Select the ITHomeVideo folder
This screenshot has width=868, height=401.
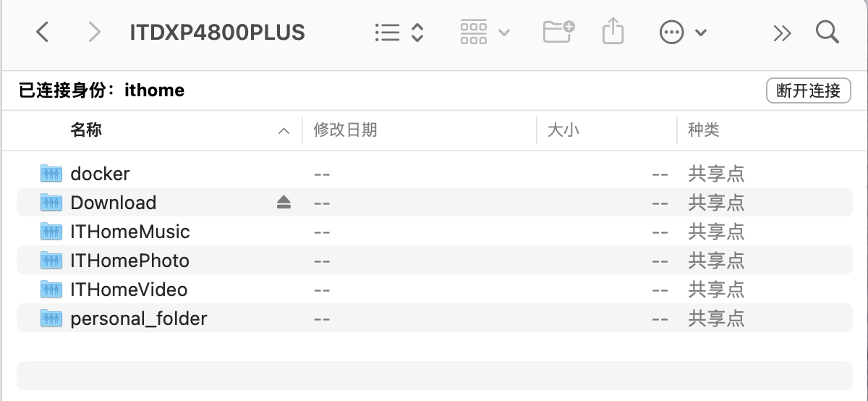tap(129, 290)
